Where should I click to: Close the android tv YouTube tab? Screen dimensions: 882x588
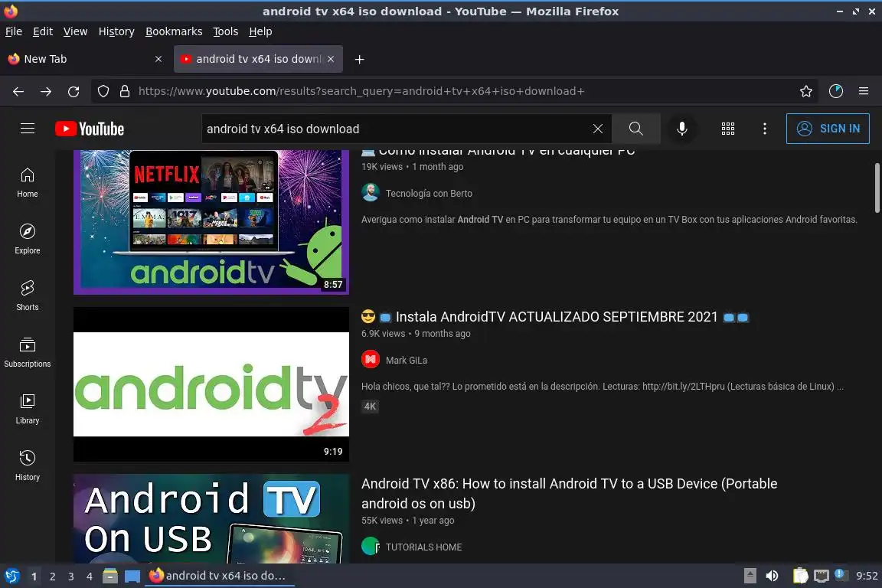[x=331, y=59]
